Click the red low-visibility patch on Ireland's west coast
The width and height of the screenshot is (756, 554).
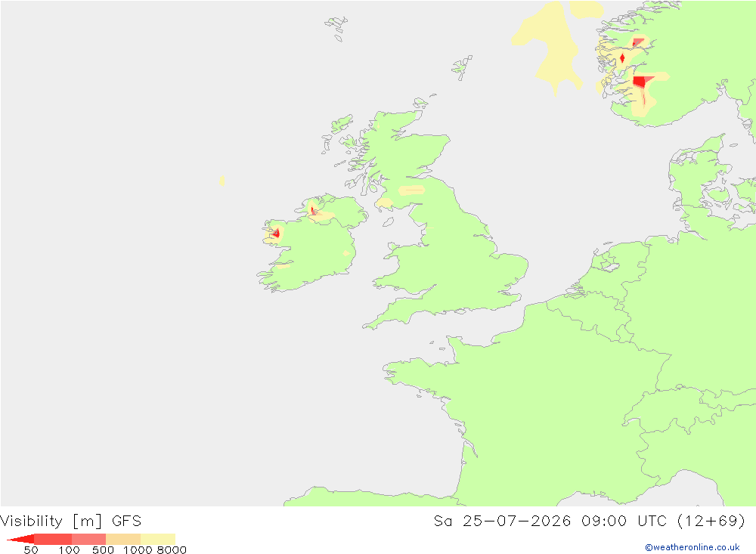(x=276, y=234)
